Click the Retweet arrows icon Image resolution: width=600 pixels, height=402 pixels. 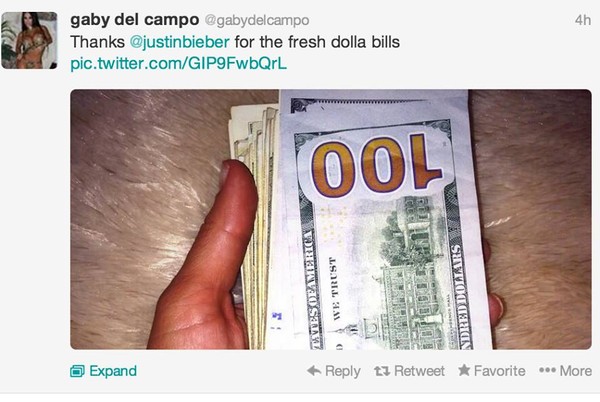pyautogui.click(x=382, y=371)
